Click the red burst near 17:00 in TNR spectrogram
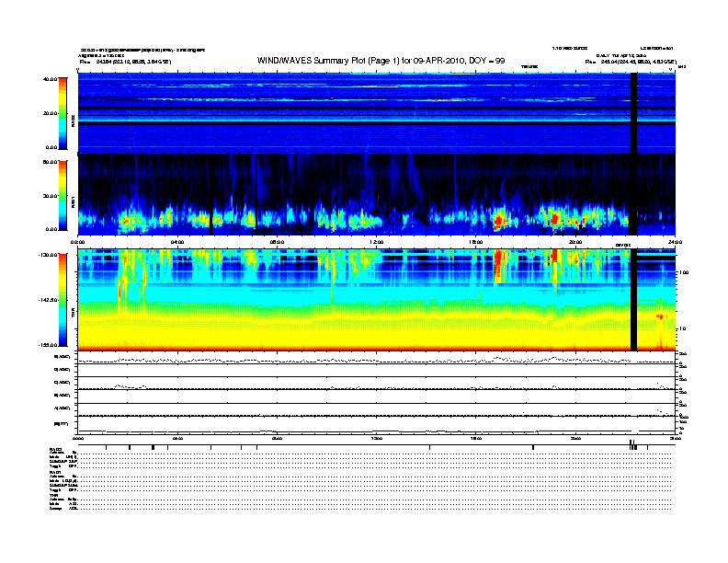 click(498, 266)
